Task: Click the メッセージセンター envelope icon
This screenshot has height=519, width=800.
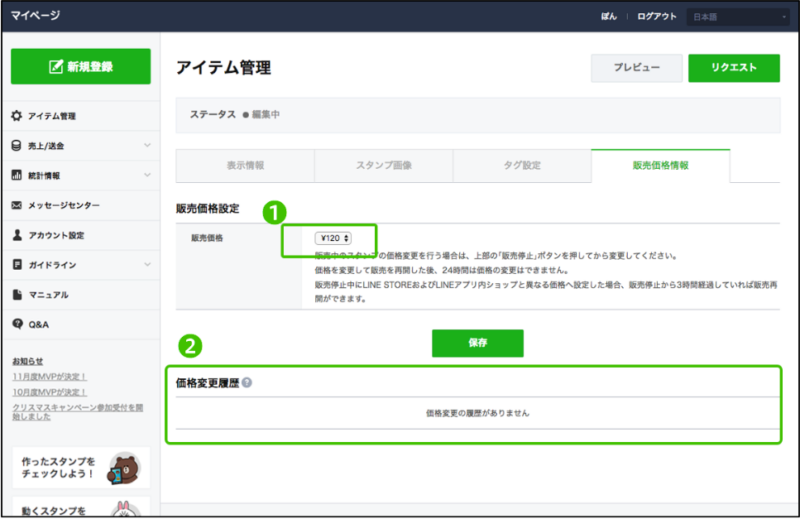Action: click(17, 206)
